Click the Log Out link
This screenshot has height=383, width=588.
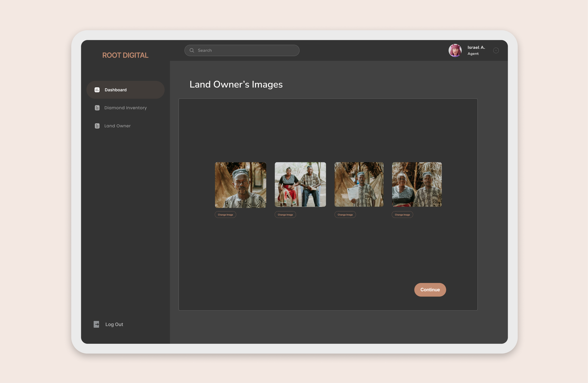click(114, 324)
